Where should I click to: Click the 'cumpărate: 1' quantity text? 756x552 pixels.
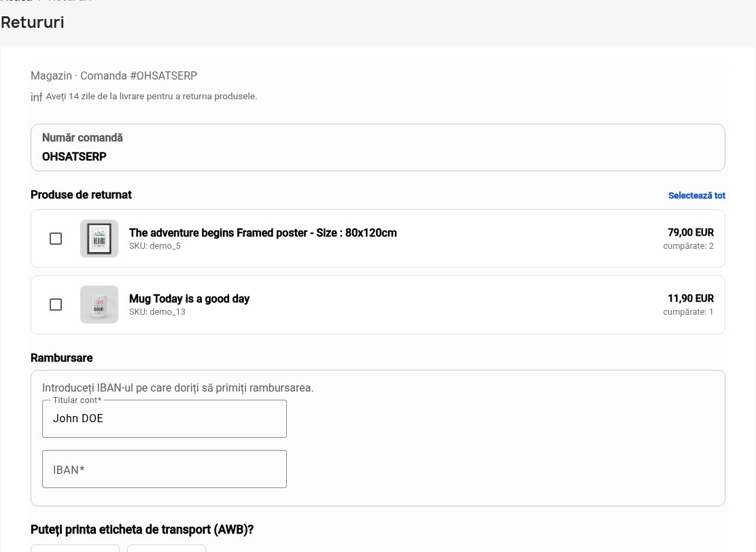(688, 312)
